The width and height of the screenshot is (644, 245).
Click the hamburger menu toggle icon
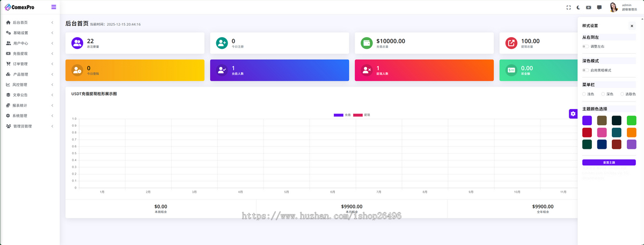[54, 7]
